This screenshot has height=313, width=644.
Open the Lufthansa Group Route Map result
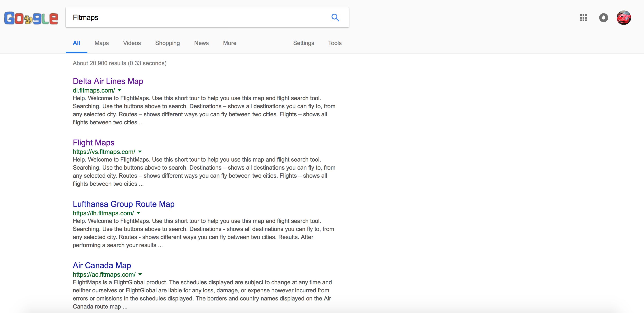point(124,204)
